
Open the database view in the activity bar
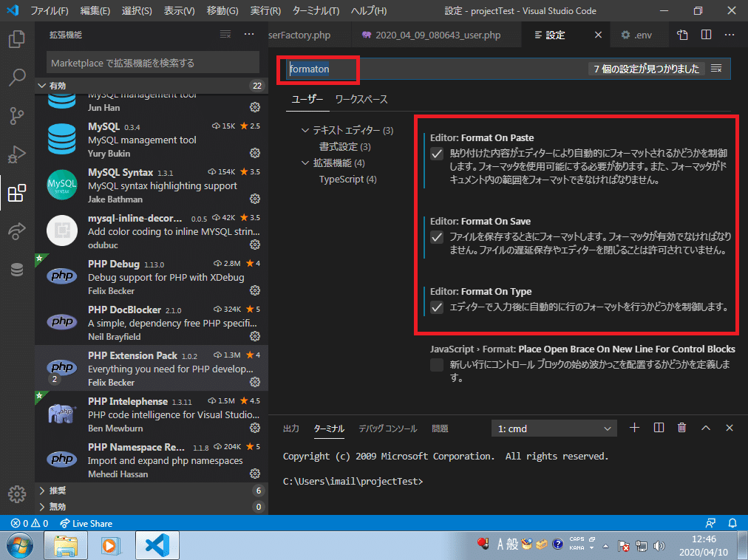[17, 270]
